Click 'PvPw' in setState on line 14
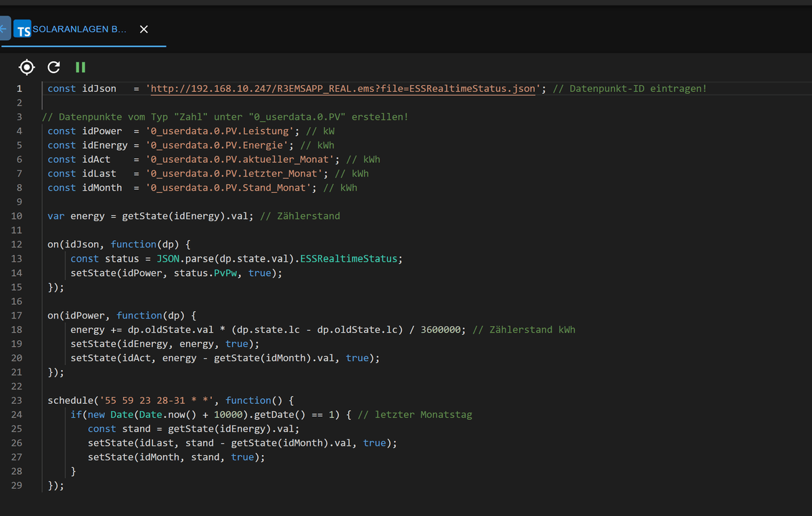812x516 pixels. point(225,273)
